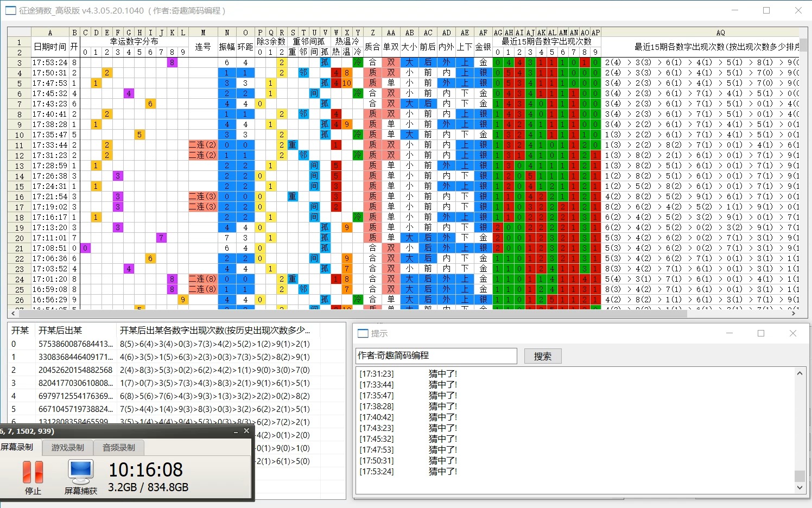This screenshot has height=508, width=812.
Task: Click the 日期时间 header cell
Action: coord(50,47)
